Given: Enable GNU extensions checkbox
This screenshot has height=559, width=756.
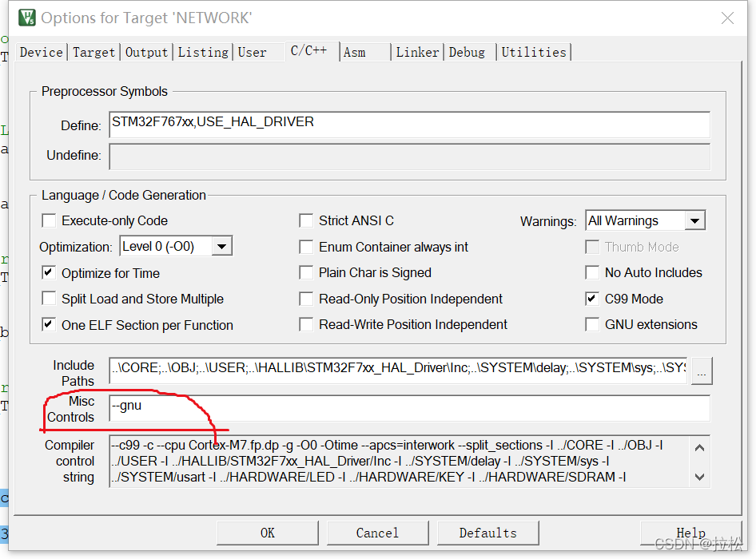Looking at the screenshot, I should 592,324.
